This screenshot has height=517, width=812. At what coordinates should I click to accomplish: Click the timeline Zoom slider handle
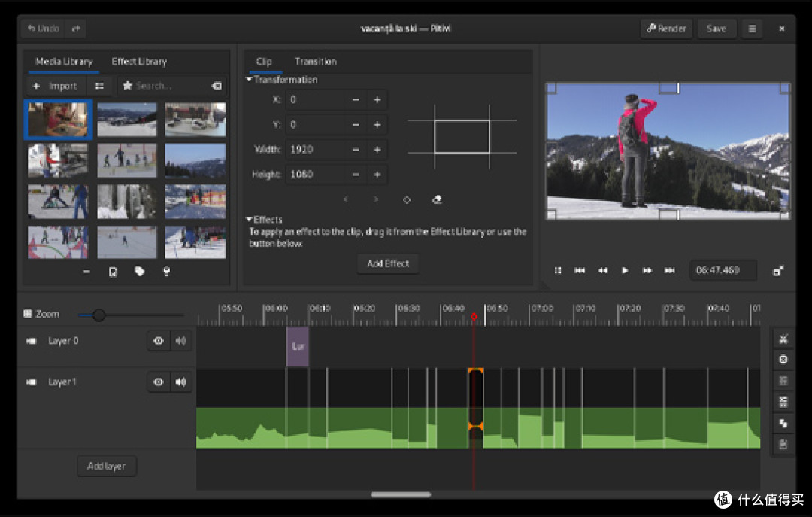98,315
